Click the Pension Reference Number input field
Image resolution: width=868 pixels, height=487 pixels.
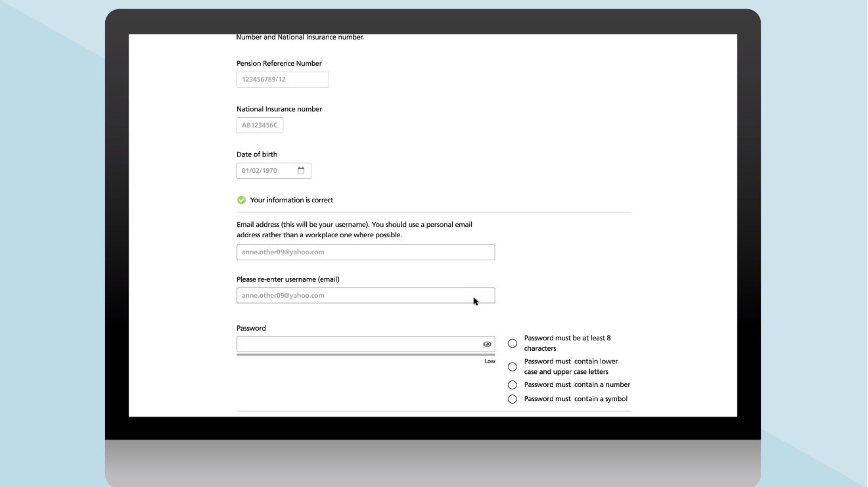(283, 80)
